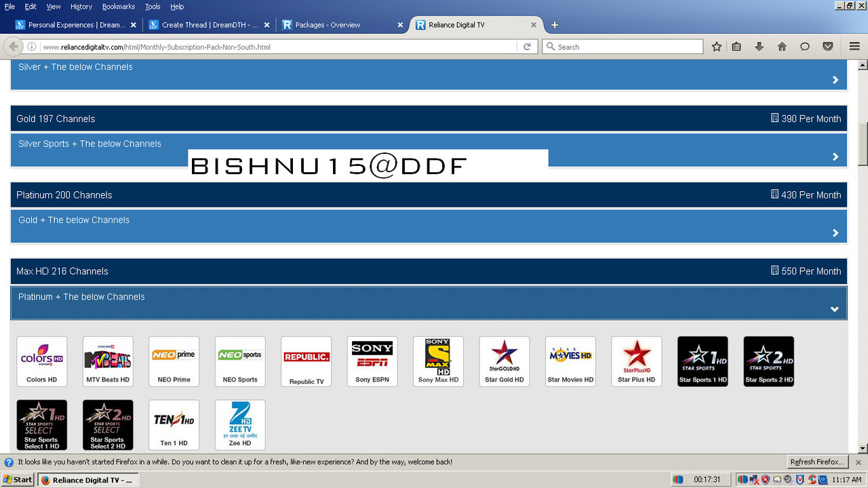Open the Firefox downloads arrow

(759, 47)
